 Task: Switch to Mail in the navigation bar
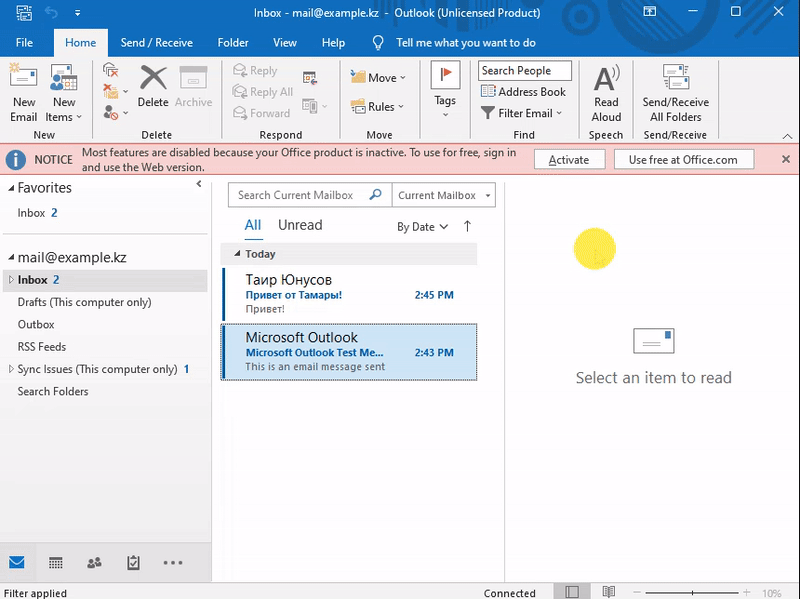17,562
